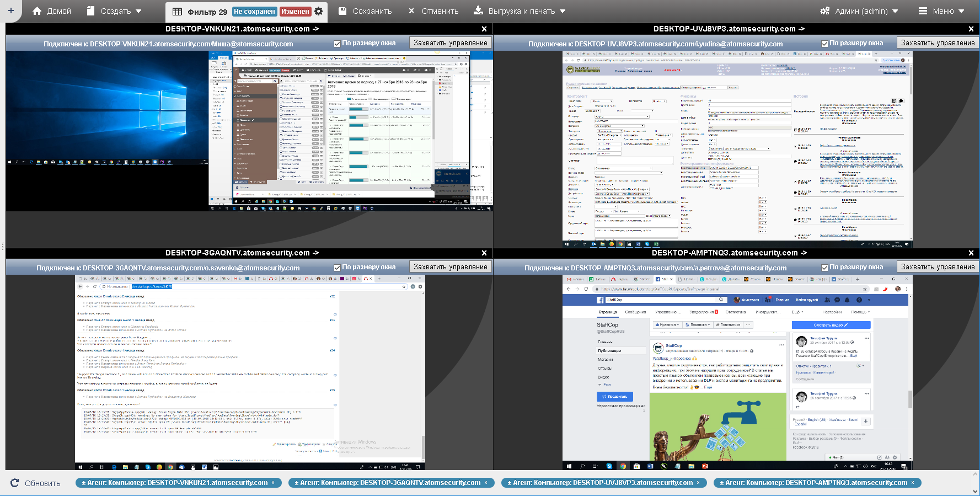Open the Выгрузка и печать dropdown
Viewport: 980px width, 496px height.
coord(520,11)
